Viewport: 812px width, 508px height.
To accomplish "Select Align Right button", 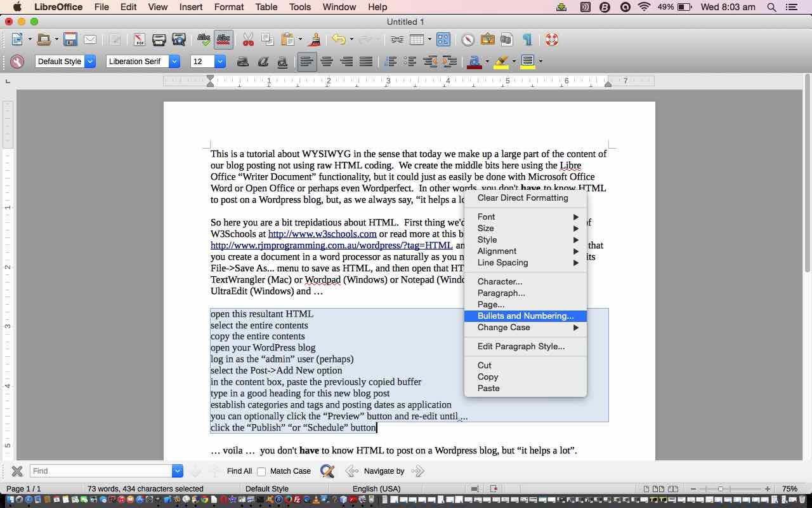I will click(x=346, y=62).
